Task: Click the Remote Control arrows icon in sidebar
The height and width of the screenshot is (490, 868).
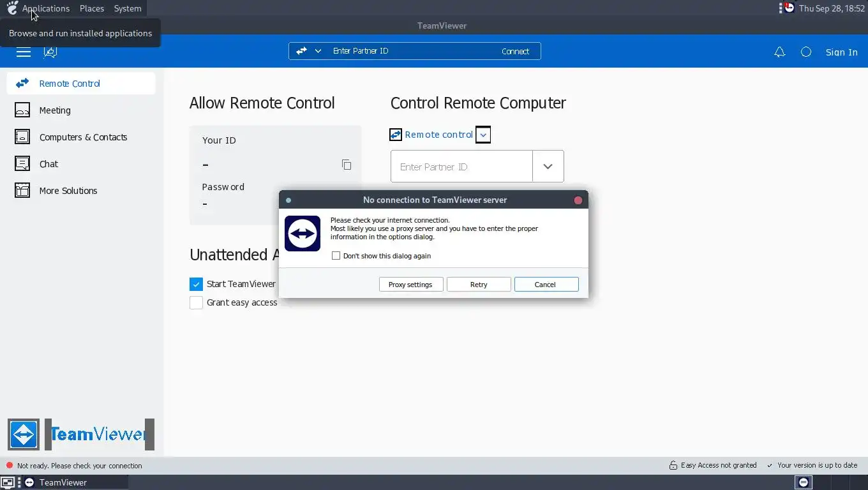Action: click(22, 84)
